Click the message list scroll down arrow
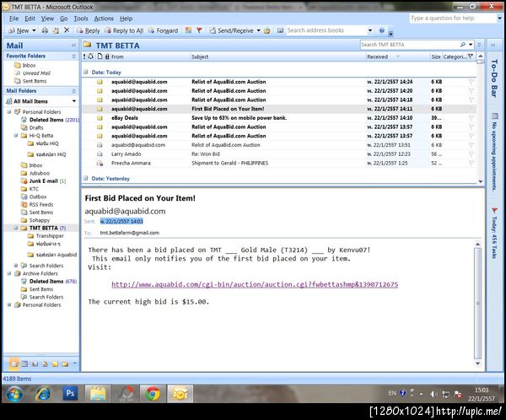The height and width of the screenshot is (420, 506). click(480, 181)
